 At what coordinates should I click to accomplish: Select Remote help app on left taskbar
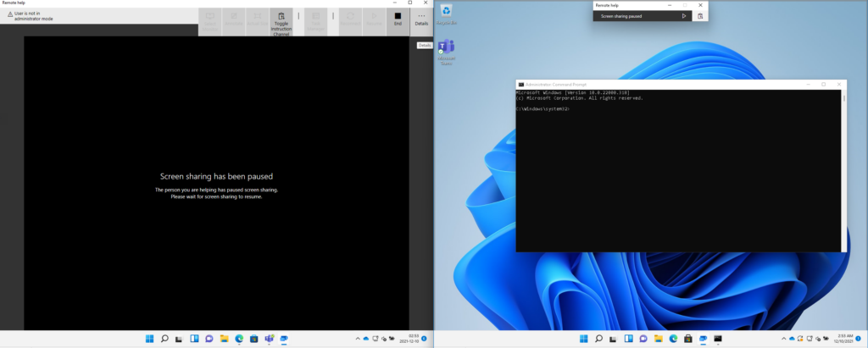pyautogui.click(x=284, y=339)
